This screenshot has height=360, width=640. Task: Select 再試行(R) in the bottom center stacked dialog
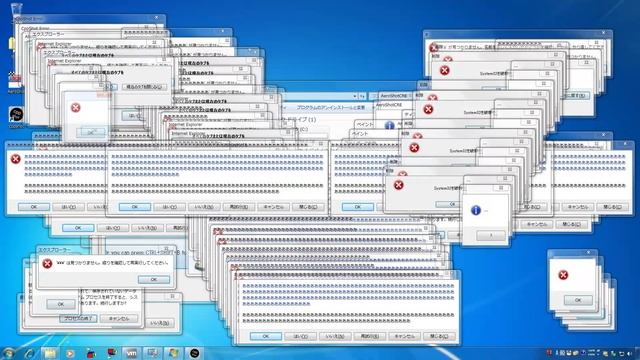pos(370,336)
